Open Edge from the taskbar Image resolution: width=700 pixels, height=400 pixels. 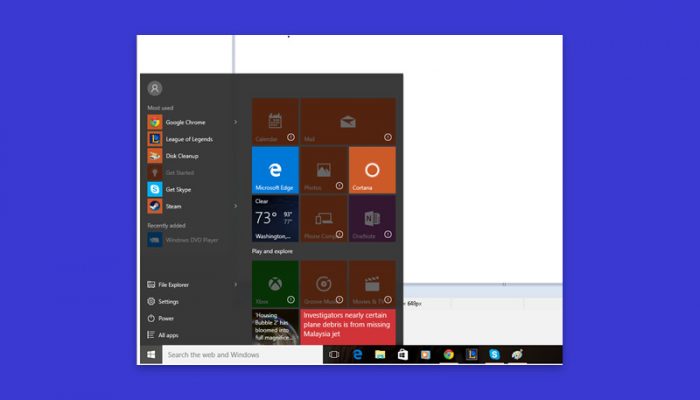point(357,354)
